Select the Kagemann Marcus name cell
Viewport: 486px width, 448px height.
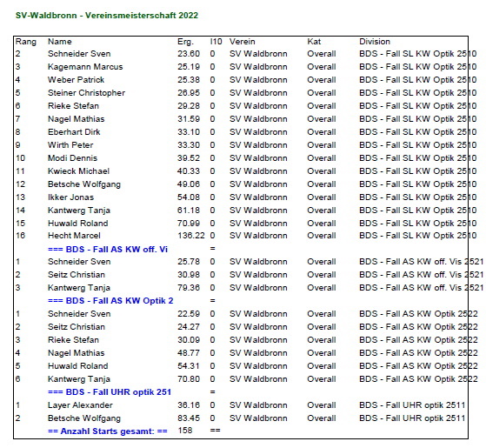(85, 67)
